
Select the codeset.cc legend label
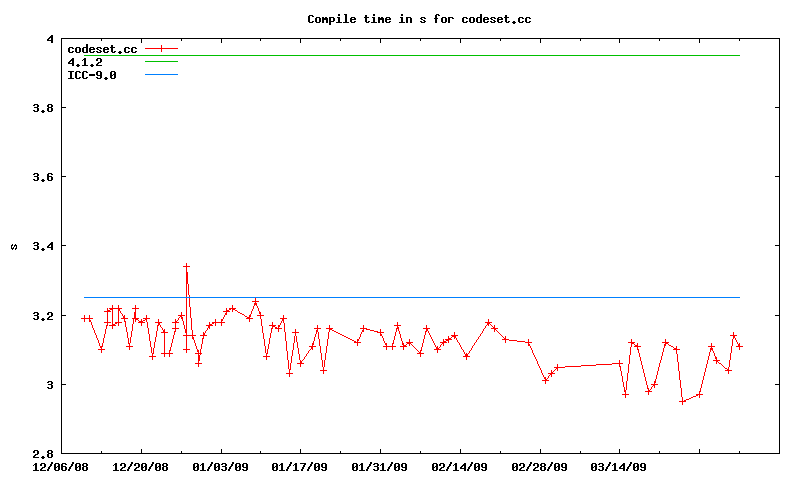click(102, 49)
